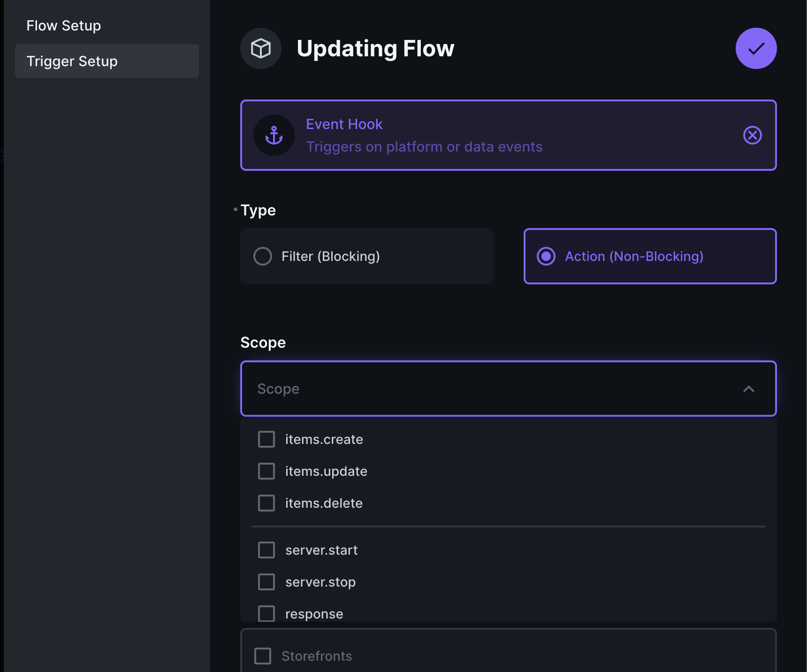
Task: Click the Updating Flow heading
Action: [375, 48]
